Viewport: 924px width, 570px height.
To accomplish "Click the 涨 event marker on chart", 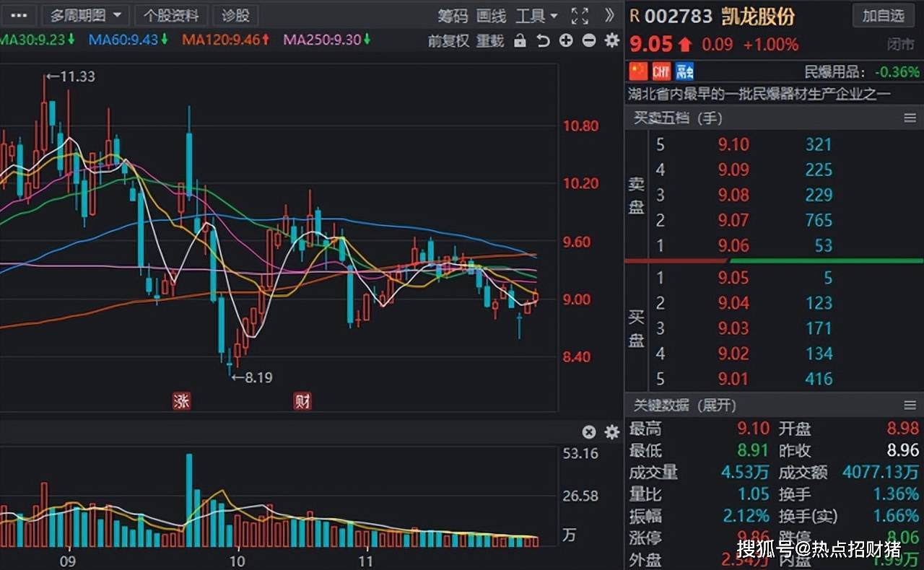I will coord(180,401).
